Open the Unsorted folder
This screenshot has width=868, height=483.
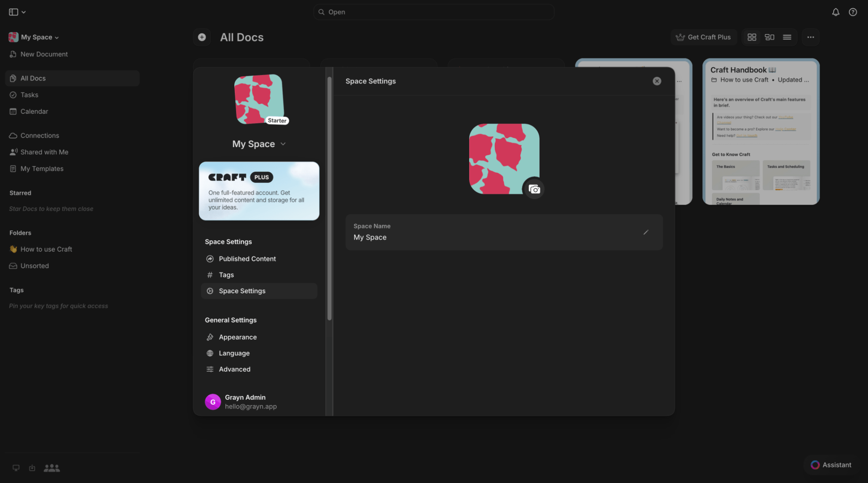coord(72,265)
